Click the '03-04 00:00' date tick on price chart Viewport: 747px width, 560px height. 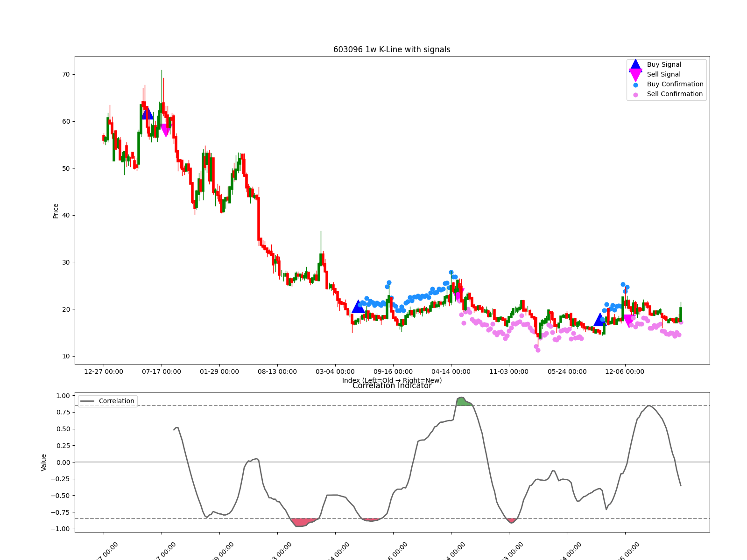[335, 372]
